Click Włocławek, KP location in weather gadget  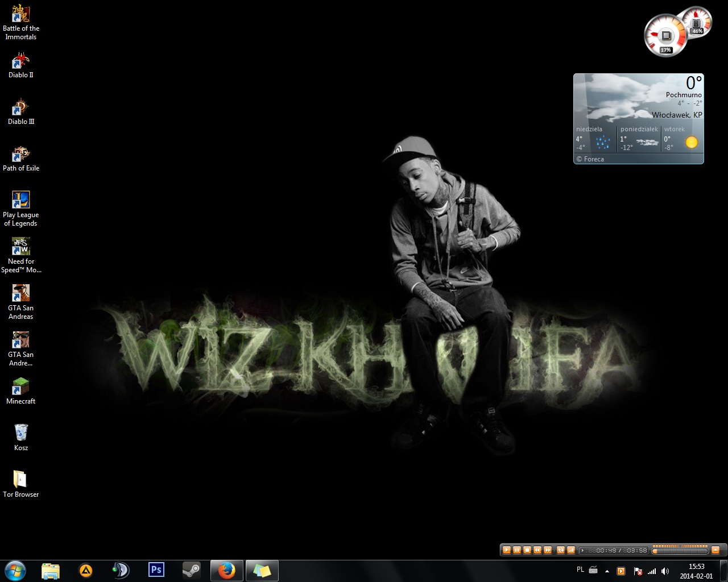[677, 115]
